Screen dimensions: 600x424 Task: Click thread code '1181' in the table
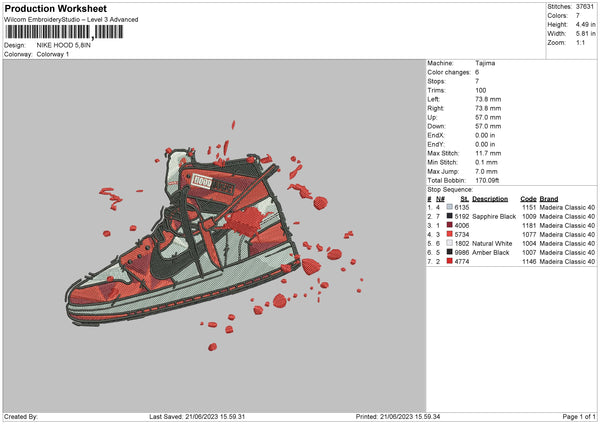[529, 225]
